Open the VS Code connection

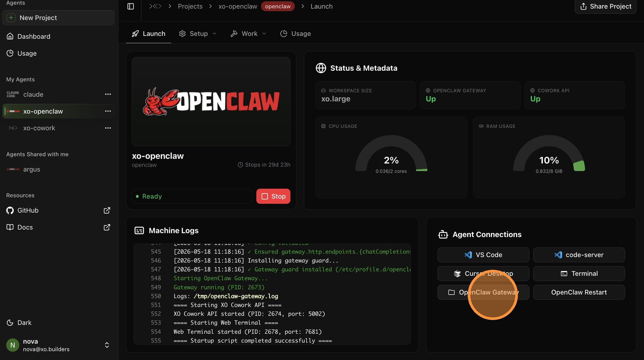(x=483, y=255)
